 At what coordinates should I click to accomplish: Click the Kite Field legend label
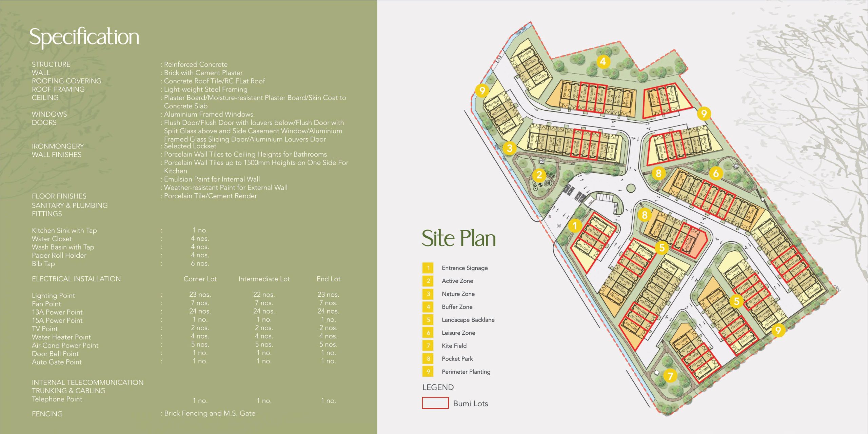[x=454, y=346]
